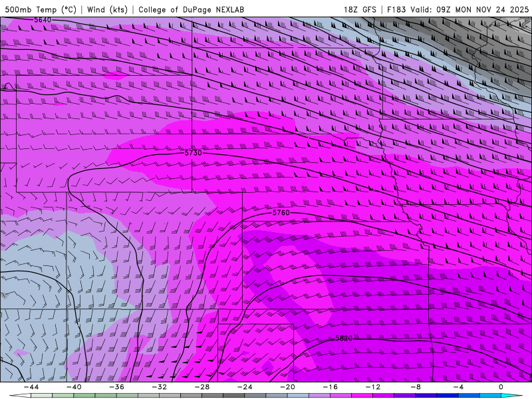Image resolution: width=532 pixels, height=399 pixels.
Task: Click the 5820 height contour label
Action: click(344, 338)
